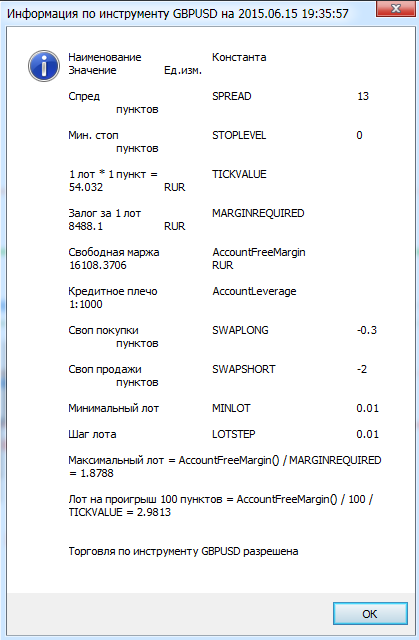Click the RUR unit under AccountFreeMargin
Screen dimensions: 419x640
tap(223, 265)
